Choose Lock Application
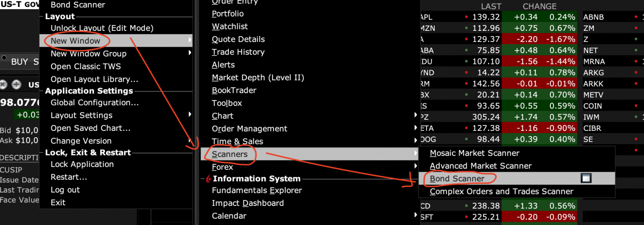Image resolution: width=644 pixels, height=225 pixels. pos(82,164)
